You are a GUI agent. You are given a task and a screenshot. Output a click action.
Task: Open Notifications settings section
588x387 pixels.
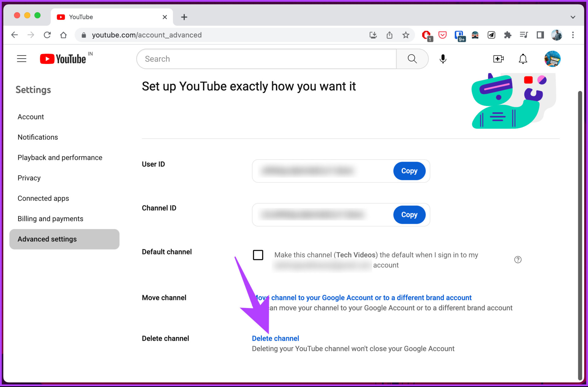tap(38, 137)
